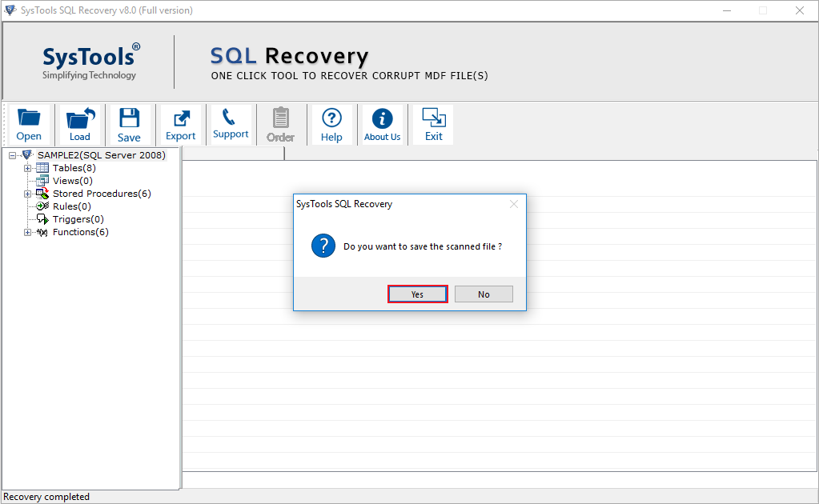
Task: Click the Recovery completed status text
Action: 46,497
